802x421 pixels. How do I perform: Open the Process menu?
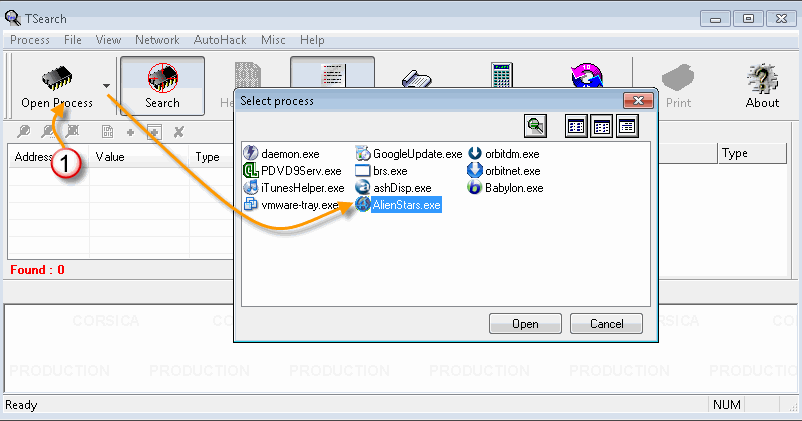click(30, 40)
